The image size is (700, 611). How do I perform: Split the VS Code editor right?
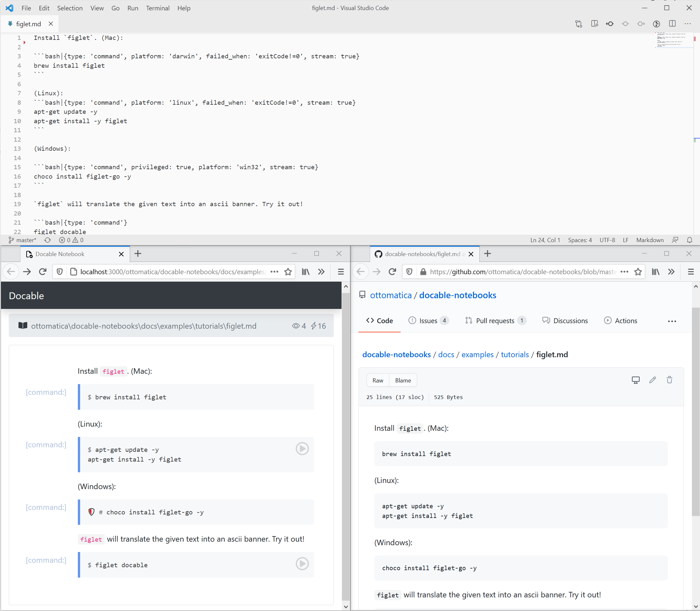672,24
